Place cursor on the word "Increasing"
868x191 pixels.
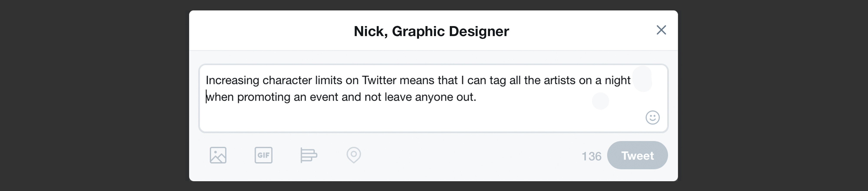click(232, 80)
